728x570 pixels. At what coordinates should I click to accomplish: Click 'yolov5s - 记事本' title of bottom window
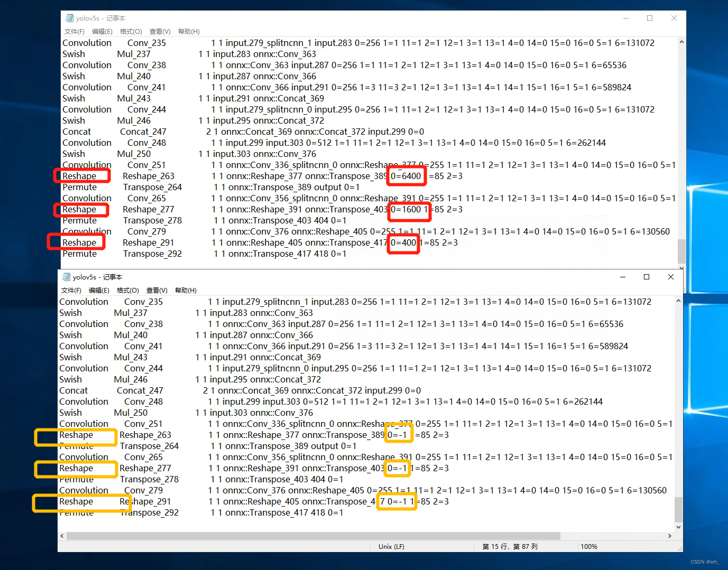point(98,277)
